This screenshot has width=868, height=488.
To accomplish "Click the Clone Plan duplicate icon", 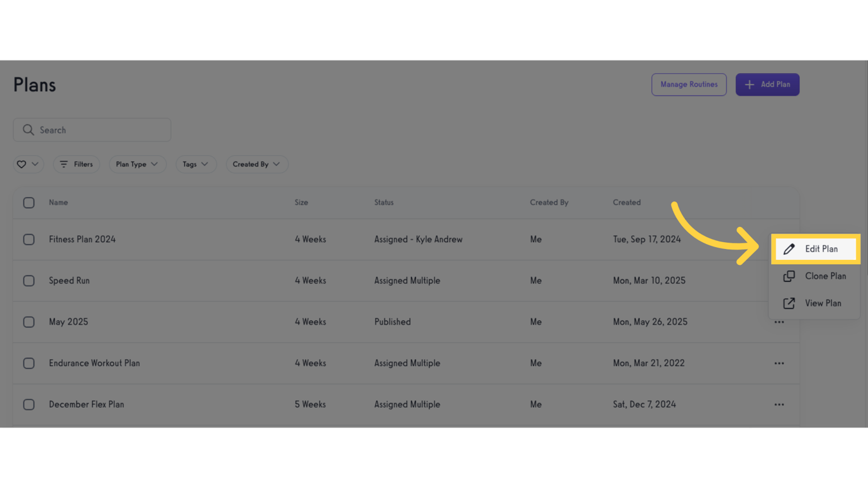I will pyautogui.click(x=789, y=276).
